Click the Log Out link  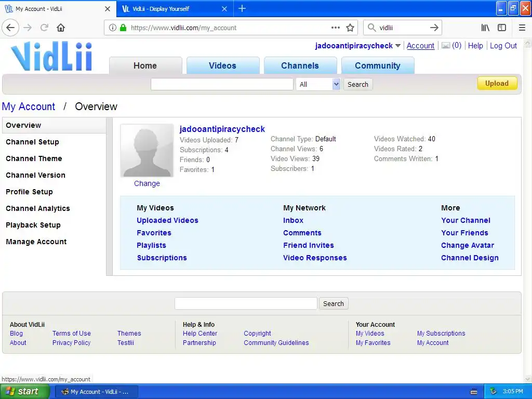(503, 46)
